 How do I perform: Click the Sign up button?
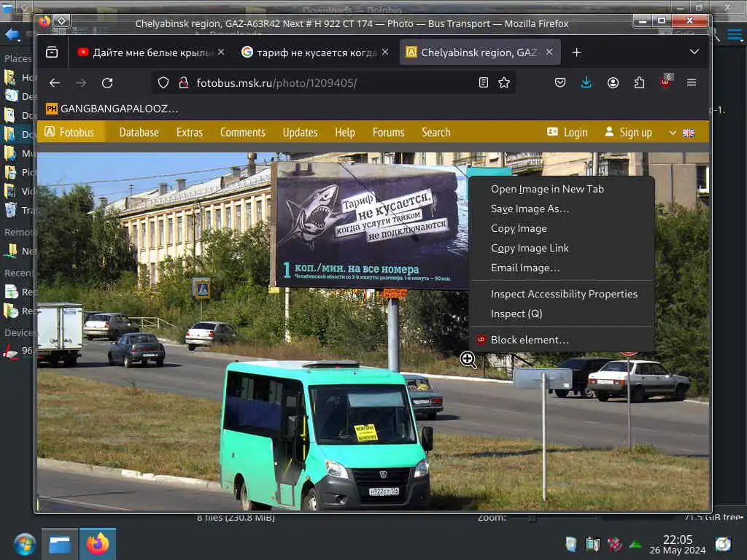point(628,133)
